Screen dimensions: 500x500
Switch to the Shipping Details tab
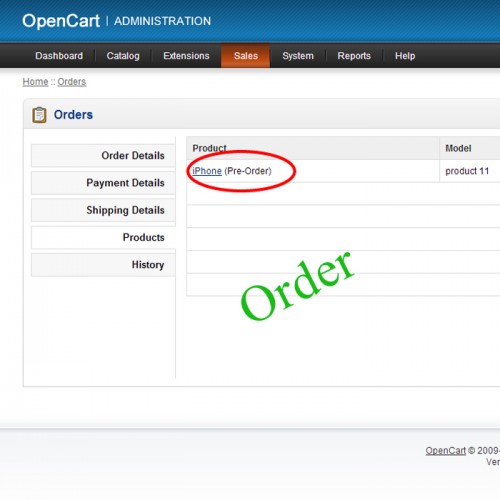(103, 210)
